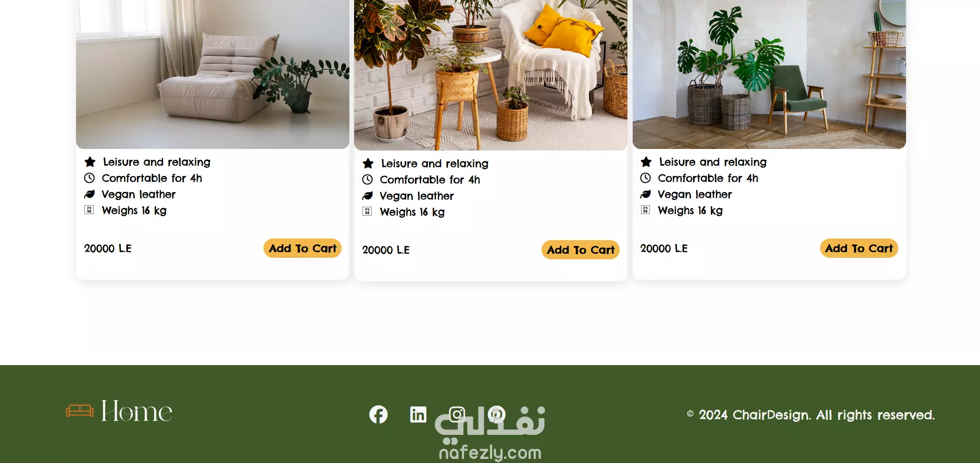Image resolution: width=980 pixels, height=463 pixels.
Task: Click the clock icon on middle card
Action: [x=368, y=180]
